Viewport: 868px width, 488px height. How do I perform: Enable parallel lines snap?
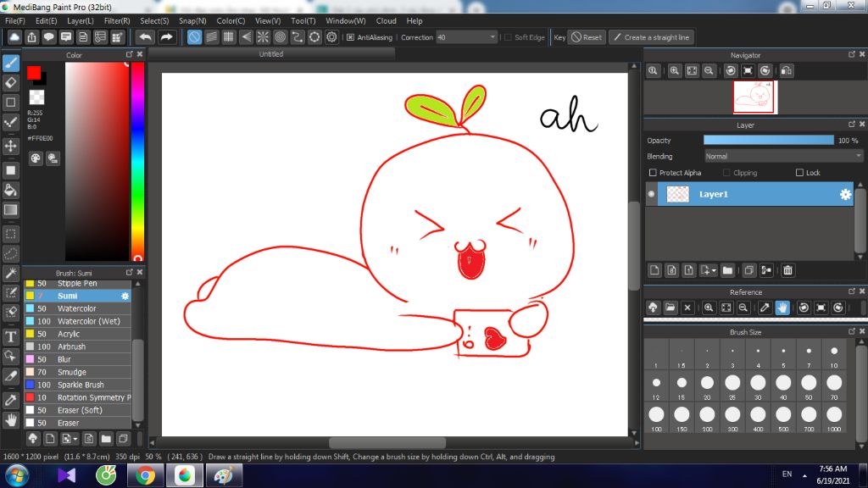[x=211, y=37]
